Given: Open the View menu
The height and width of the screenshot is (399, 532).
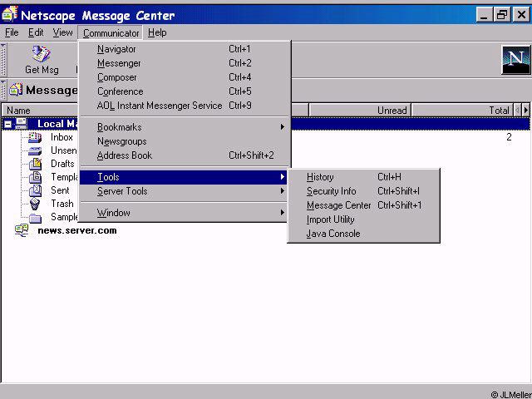Looking at the screenshot, I should 62,32.
